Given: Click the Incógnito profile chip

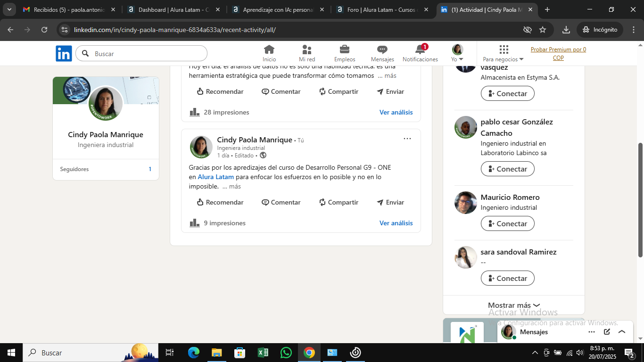Looking at the screenshot, I should pyautogui.click(x=600, y=30).
